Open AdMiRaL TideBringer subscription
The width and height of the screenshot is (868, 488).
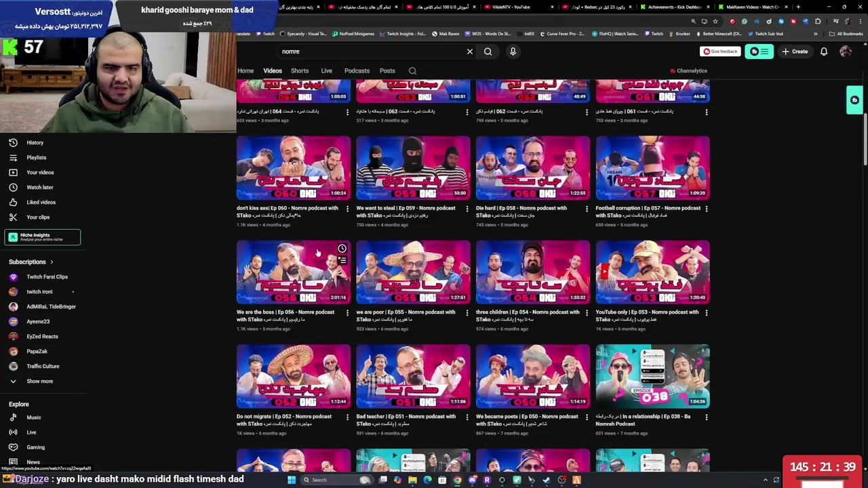click(51, 306)
